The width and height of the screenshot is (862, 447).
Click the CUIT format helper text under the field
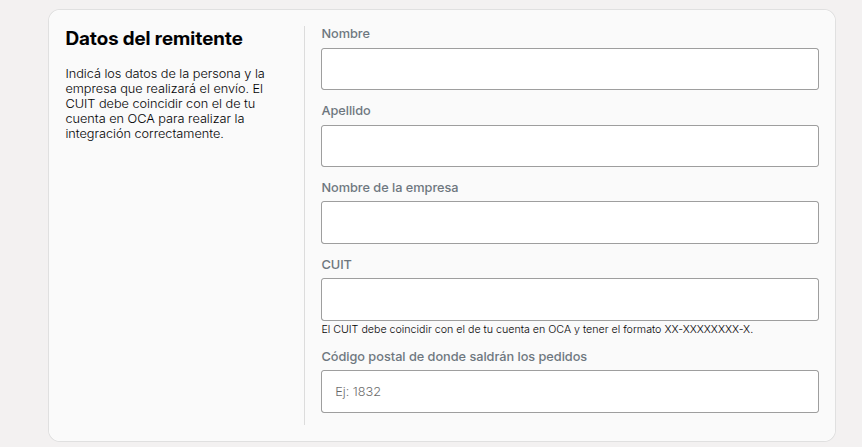537,329
